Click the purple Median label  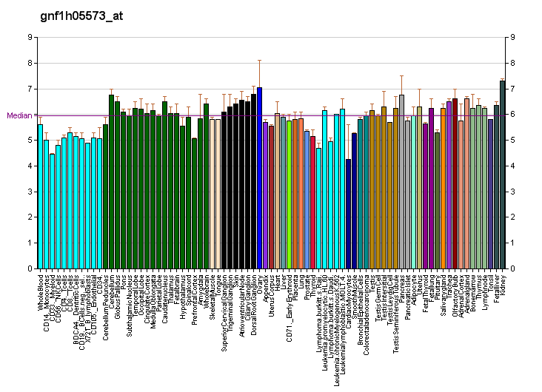(x=19, y=115)
